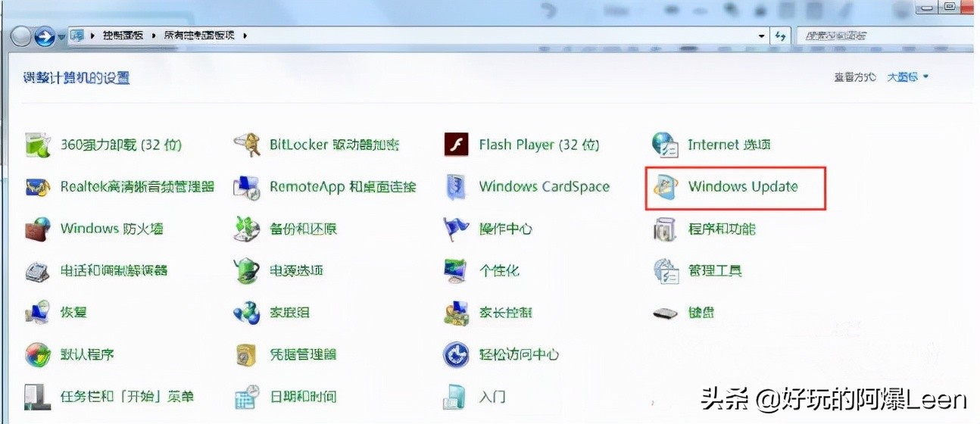This screenshot has width=980, height=424.
Task: Open 轻松访问中心 icon
Action: 456,354
